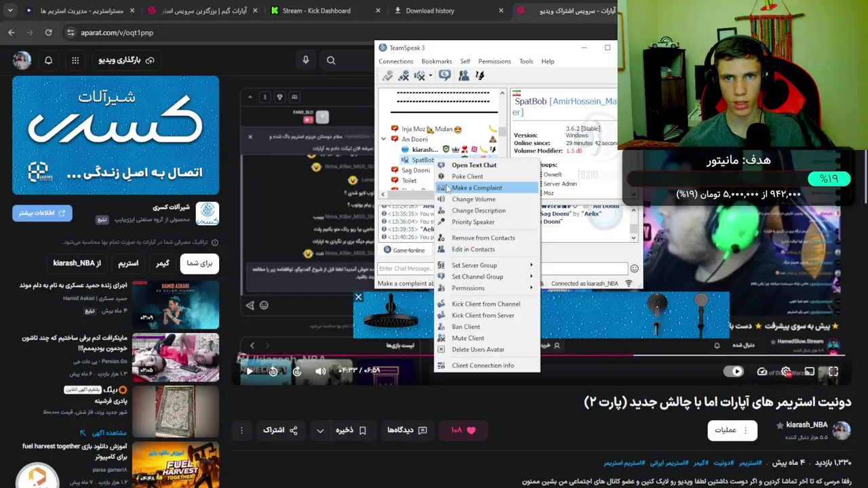Open Hamid Askari video thumbnail
This screenshot has height=488, width=868.
(x=176, y=304)
